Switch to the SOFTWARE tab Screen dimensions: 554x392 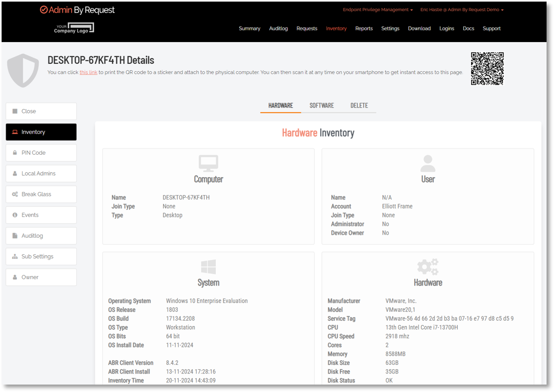pos(322,106)
